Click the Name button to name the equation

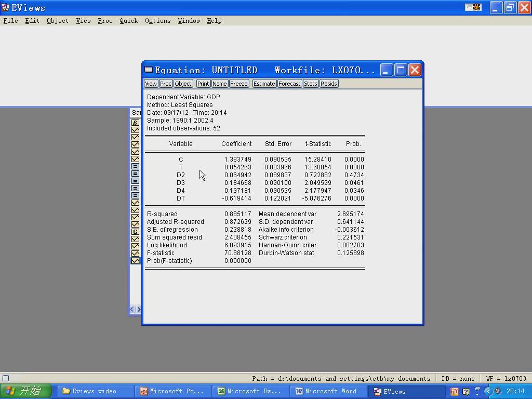pyautogui.click(x=220, y=84)
